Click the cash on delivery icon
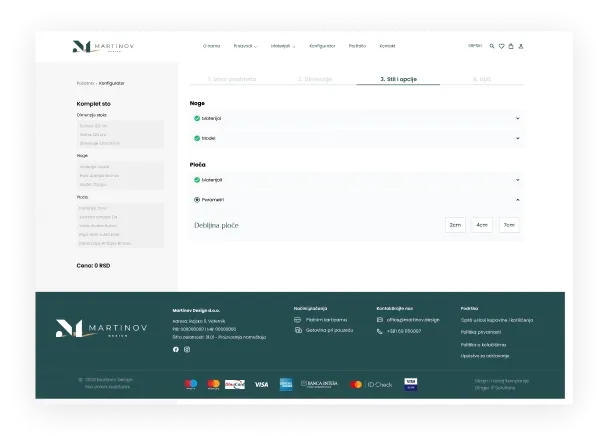This screenshot has height=445, width=609. pos(298,330)
